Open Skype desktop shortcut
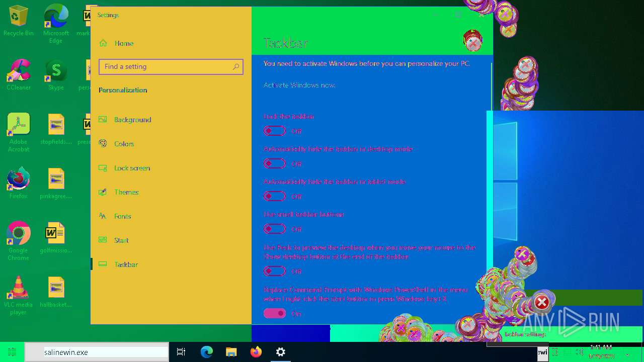The height and width of the screenshot is (362, 644). click(x=56, y=75)
